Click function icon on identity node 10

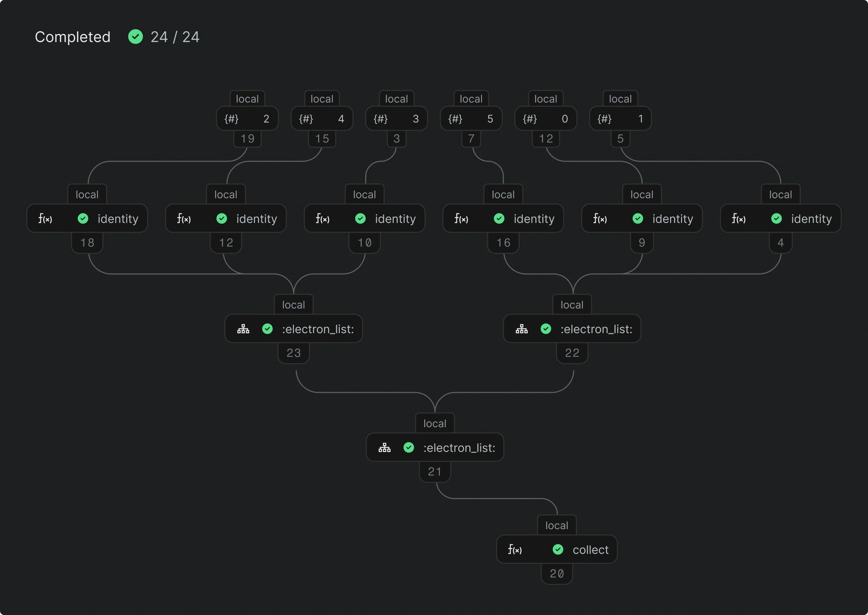point(323,219)
